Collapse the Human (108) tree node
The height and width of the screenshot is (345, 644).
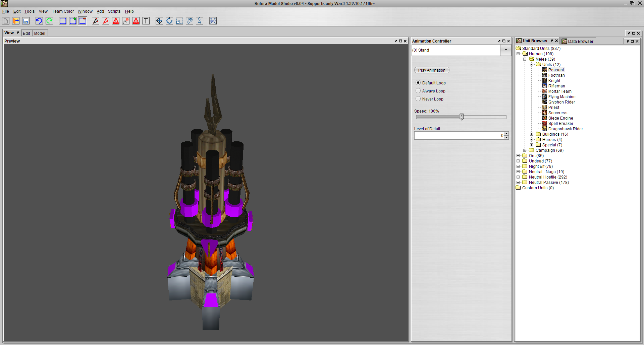518,54
